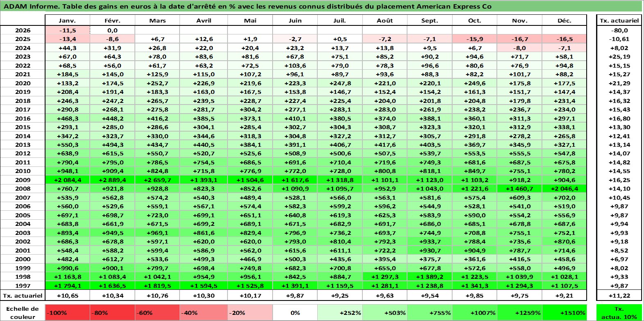Screen dimensions: 644x321
Task: Click the -10,61 actuarial rate for 2025
Action: (x=619, y=39)
